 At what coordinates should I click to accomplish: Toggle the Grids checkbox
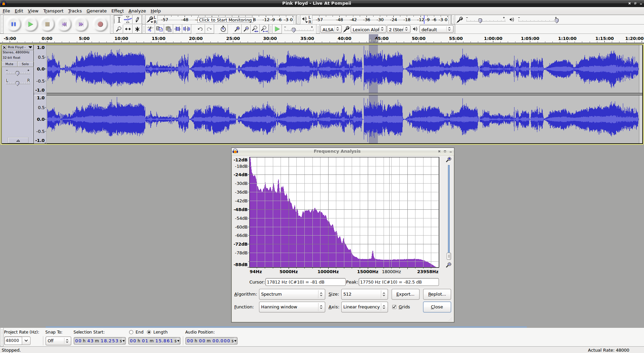point(394,307)
